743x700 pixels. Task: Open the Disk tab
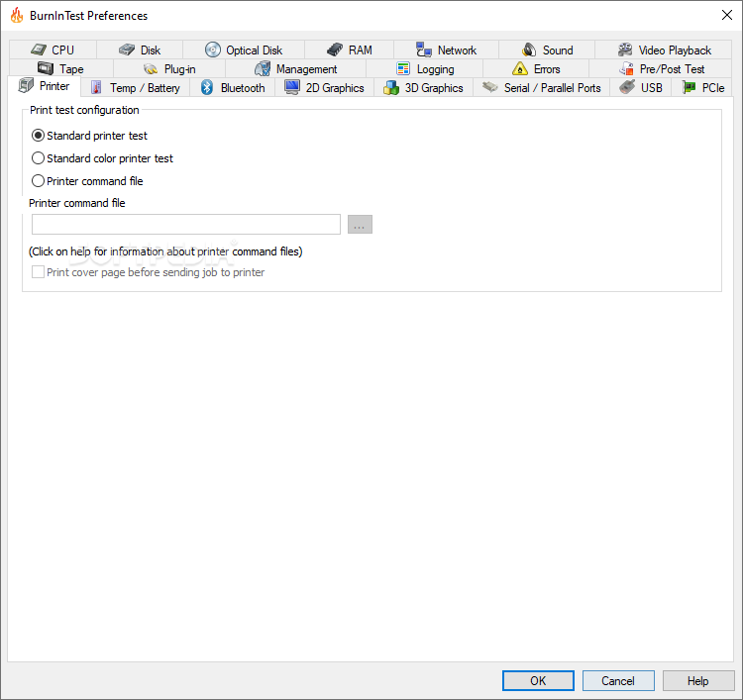tap(140, 50)
